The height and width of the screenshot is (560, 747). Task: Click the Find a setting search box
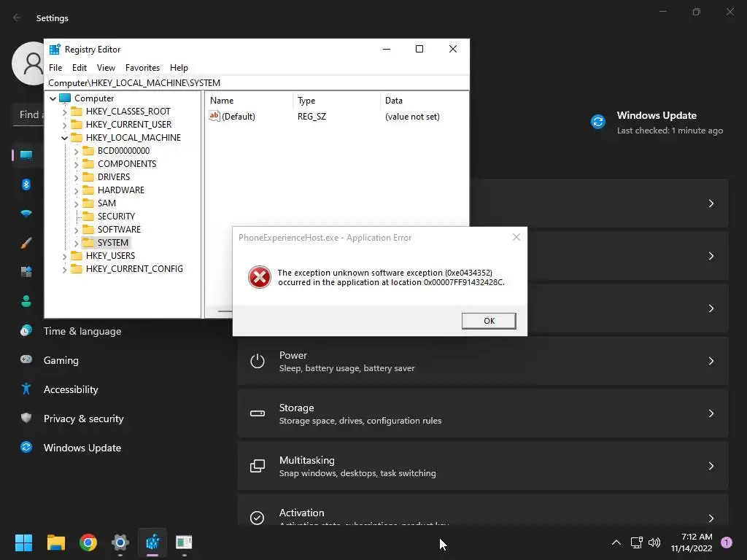point(28,114)
